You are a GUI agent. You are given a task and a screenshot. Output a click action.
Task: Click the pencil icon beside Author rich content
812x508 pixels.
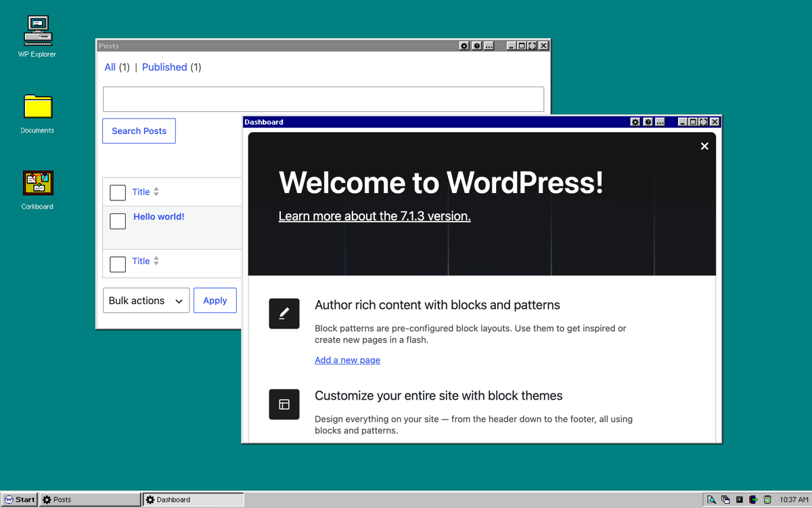pos(284,314)
